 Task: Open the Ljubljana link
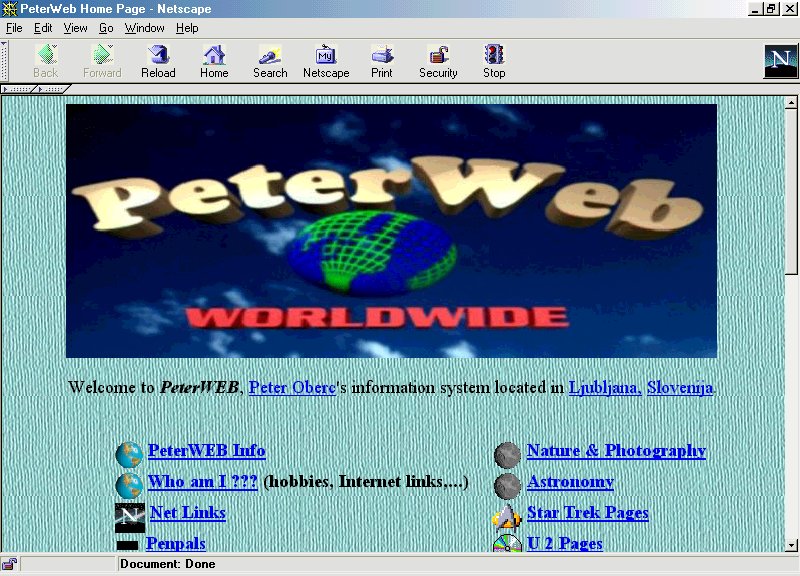coord(605,388)
